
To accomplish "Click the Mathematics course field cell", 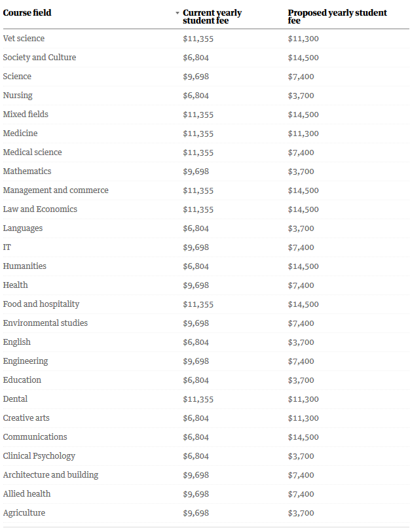I will point(27,171).
